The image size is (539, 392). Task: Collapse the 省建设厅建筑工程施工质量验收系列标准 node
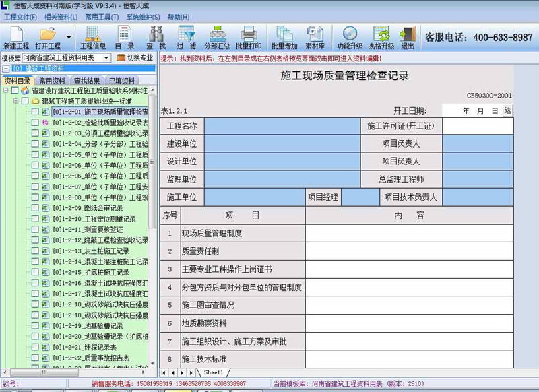5,90
